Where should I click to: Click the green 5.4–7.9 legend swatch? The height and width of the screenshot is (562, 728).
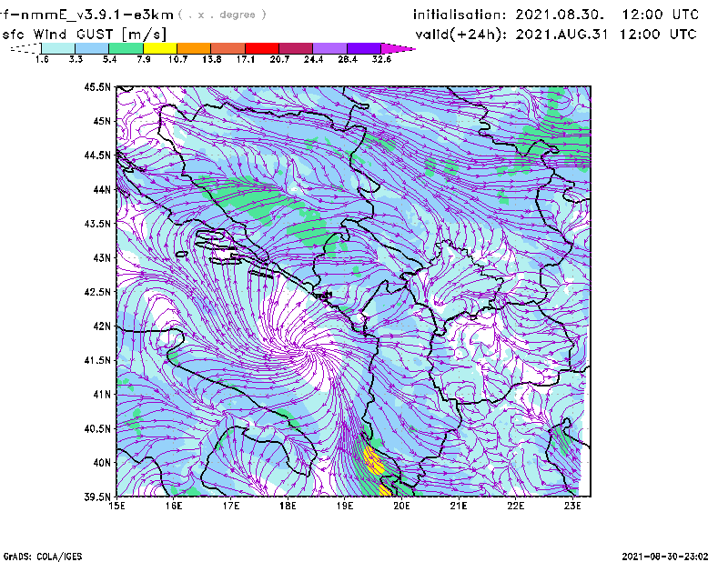126,48
